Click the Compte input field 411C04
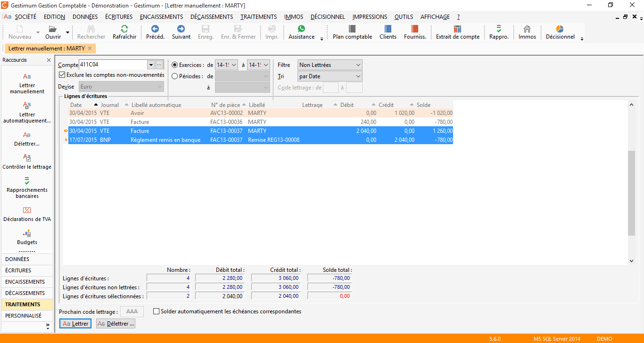644x343 pixels. pos(113,65)
